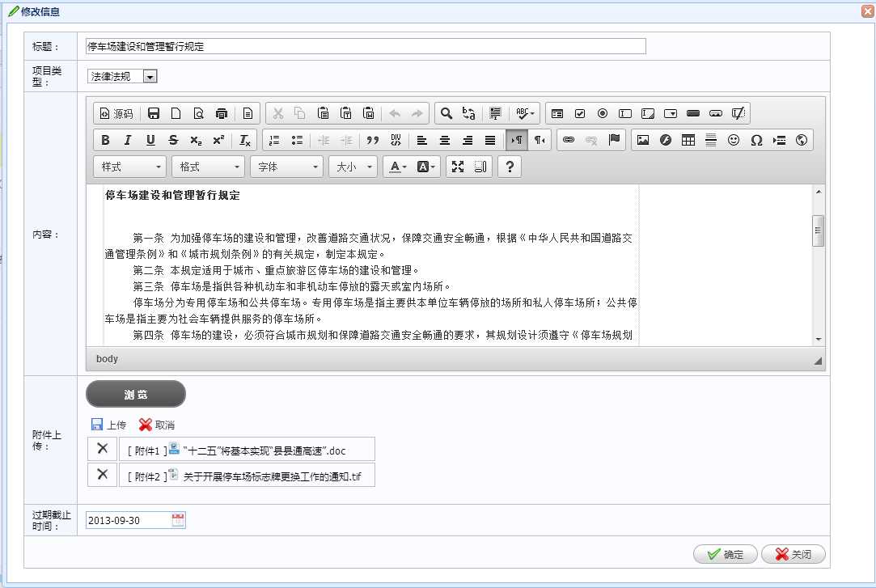Image resolution: width=876 pixels, height=588 pixels.
Task: Justify the text
Action: click(490, 140)
